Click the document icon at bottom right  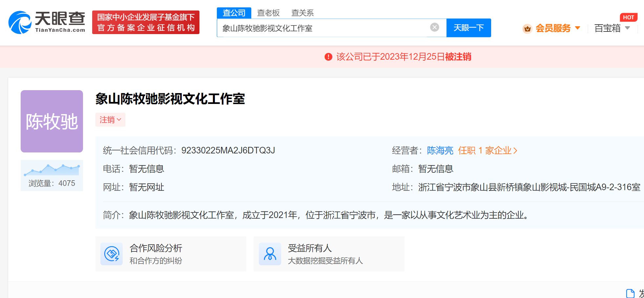pos(630,293)
